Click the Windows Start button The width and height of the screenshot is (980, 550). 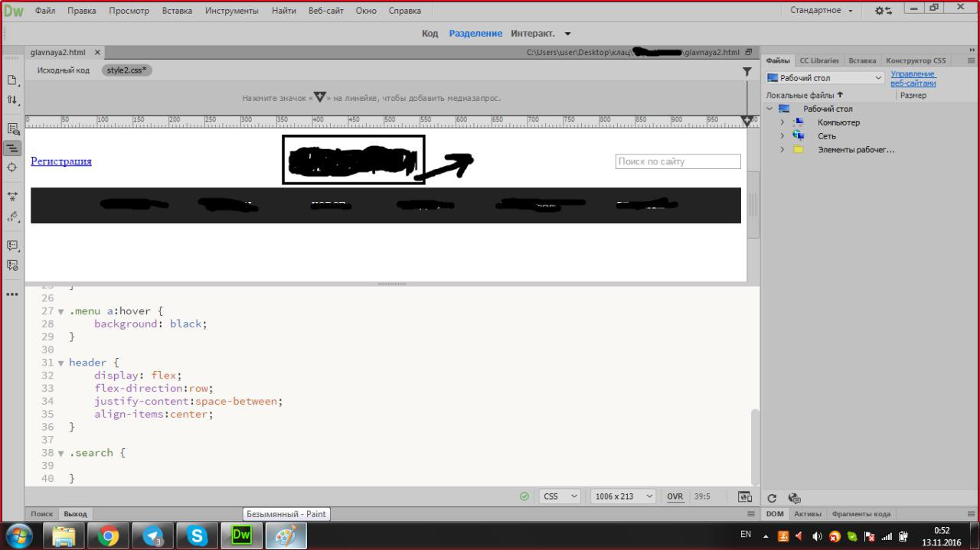tap(18, 535)
